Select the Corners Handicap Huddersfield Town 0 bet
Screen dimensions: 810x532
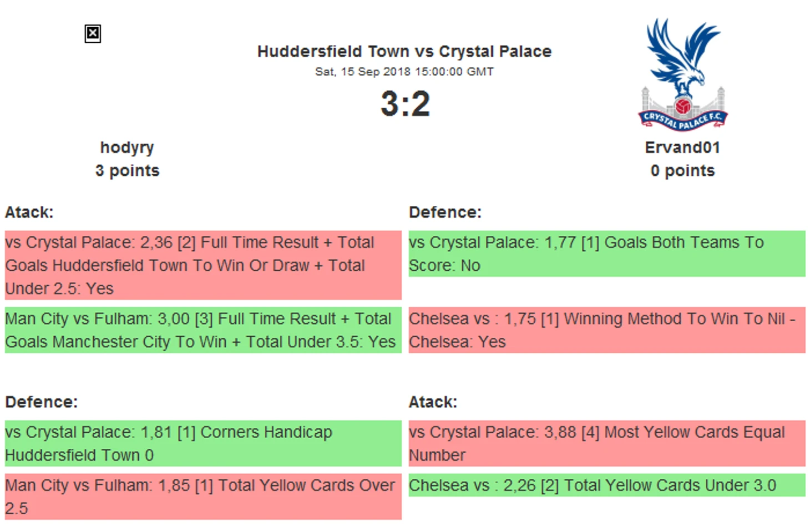click(203, 443)
